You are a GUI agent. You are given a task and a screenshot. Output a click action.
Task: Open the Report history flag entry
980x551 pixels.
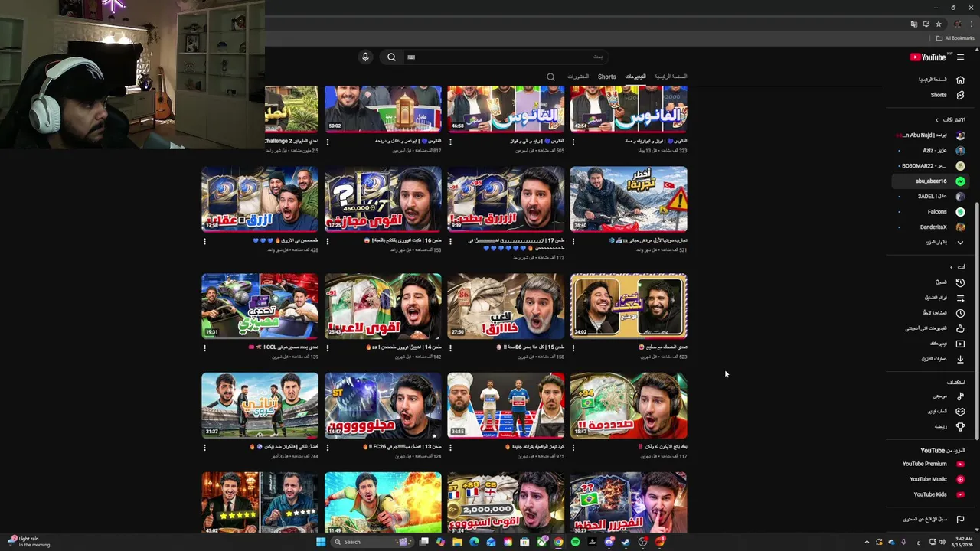pyautogui.click(x=960, y=520)
